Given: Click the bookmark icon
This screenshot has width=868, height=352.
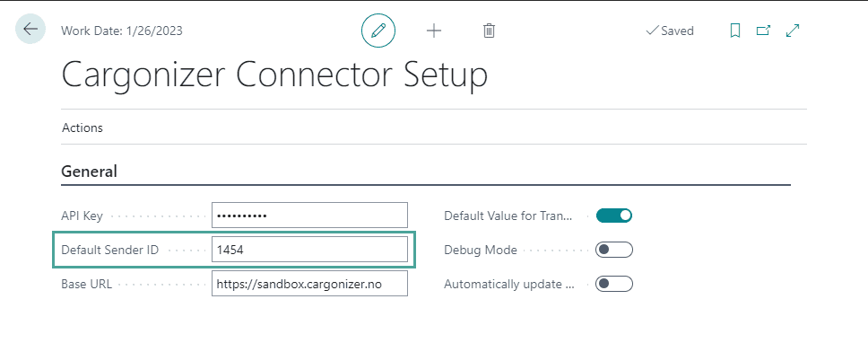Looking at the screenshot, I should coord(735,31).
